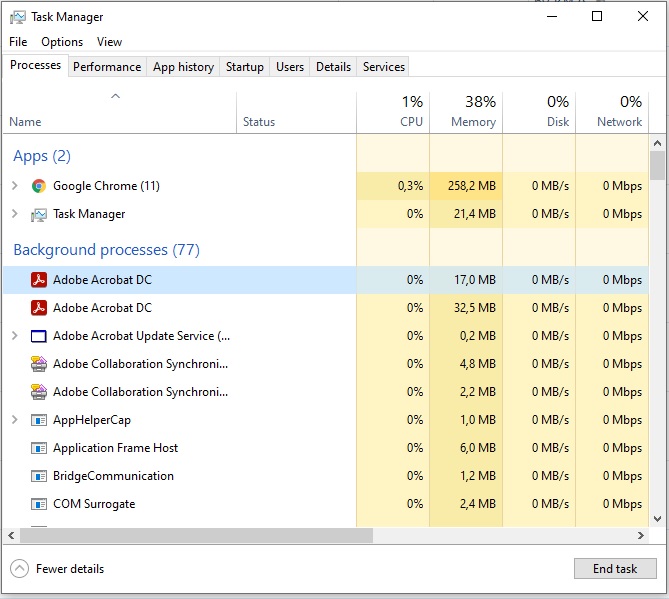Open the File menu
Image resolution: width=669 pixels, height=599 pixels.
[x=18, y=42]
